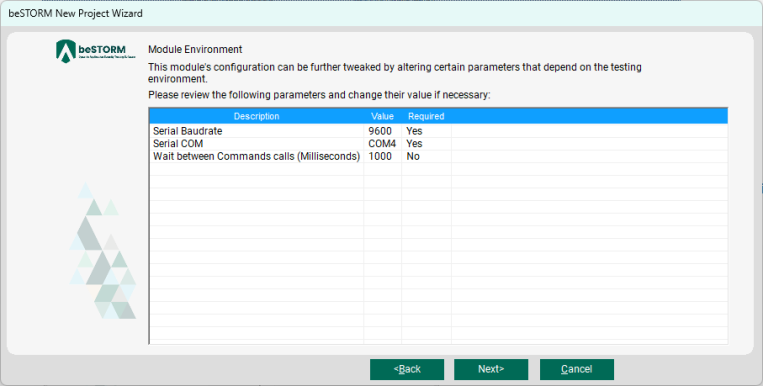Cancel the New Project Wizard
Image resolution: width=763 pixels, height=386 pixels.
click(x=577, y=369)
